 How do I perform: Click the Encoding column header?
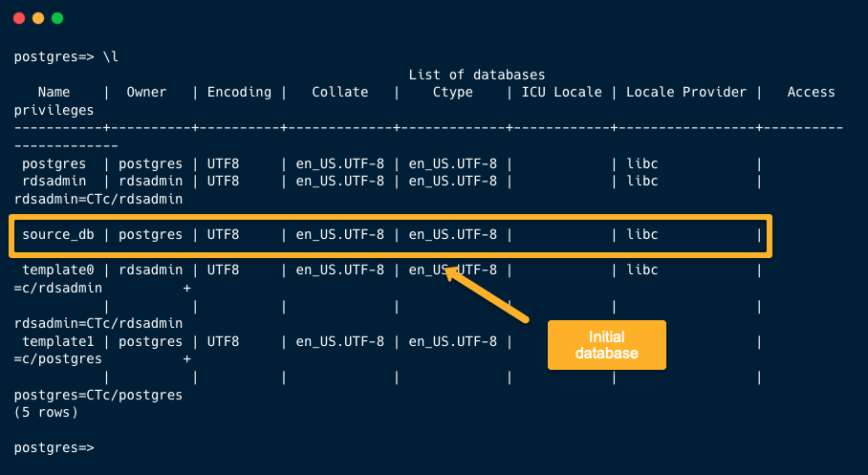[x=239, y=92]
